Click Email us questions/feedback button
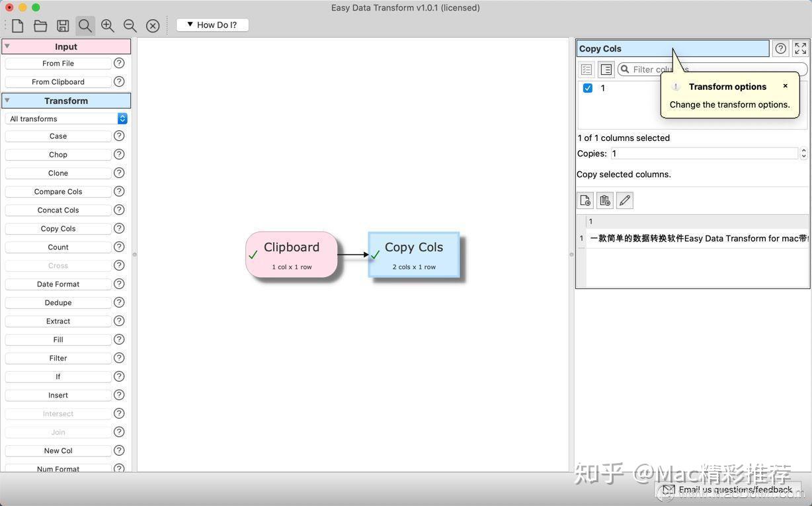The image size is (812, 506). coord(728,490)
